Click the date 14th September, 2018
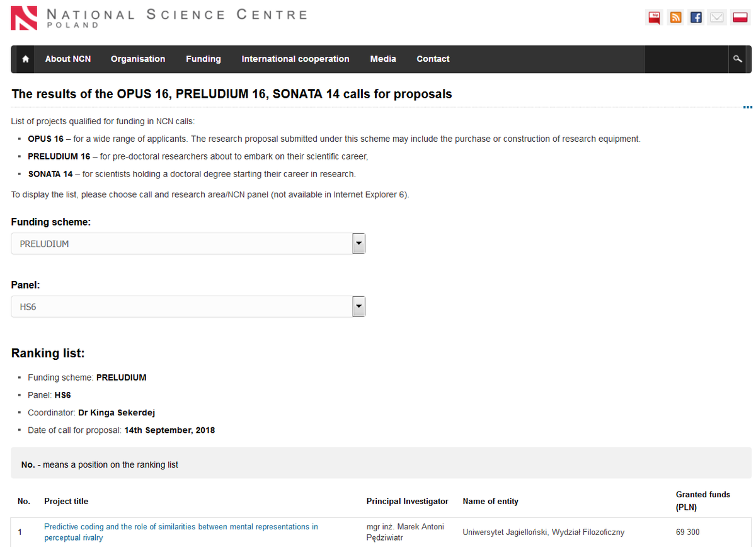 pyautogui.click(x=169, y=430)
